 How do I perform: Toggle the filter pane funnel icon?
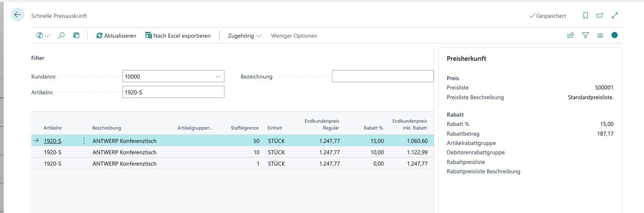tap(585, 35)
